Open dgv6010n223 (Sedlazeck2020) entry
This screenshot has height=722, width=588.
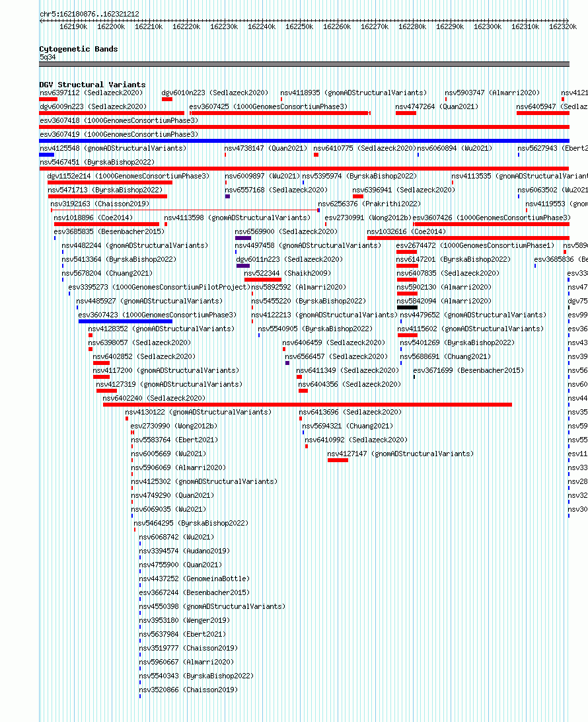coord(215,93)
